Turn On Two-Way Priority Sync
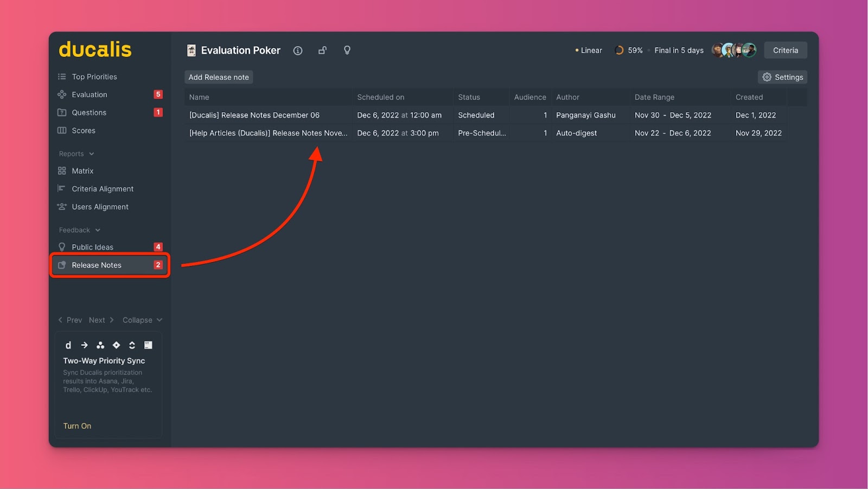Viewport: 868px width, 489px height. pos(77,426)
